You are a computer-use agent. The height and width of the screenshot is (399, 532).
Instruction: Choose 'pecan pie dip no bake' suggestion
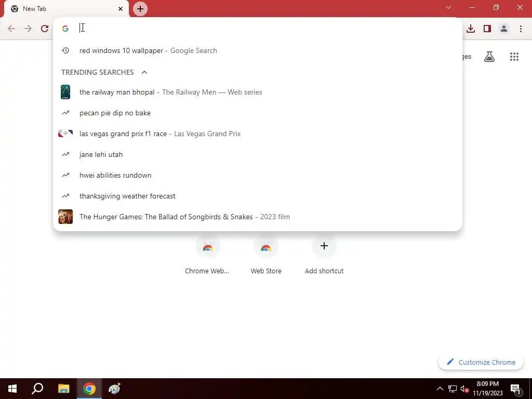[x=258, y=113]
